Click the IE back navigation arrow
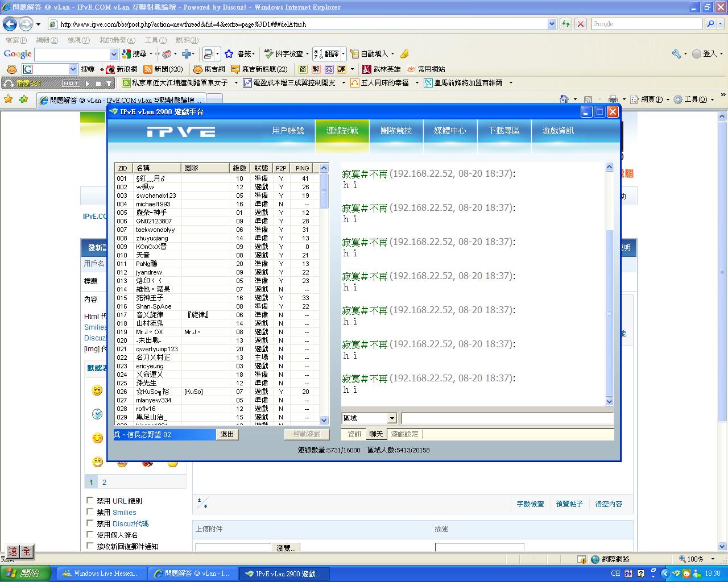The image size is (728, 582). [10, 24]
